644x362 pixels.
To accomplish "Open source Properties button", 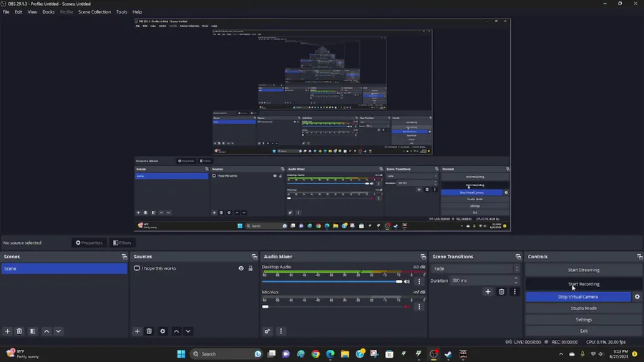I will pos(89,243).
